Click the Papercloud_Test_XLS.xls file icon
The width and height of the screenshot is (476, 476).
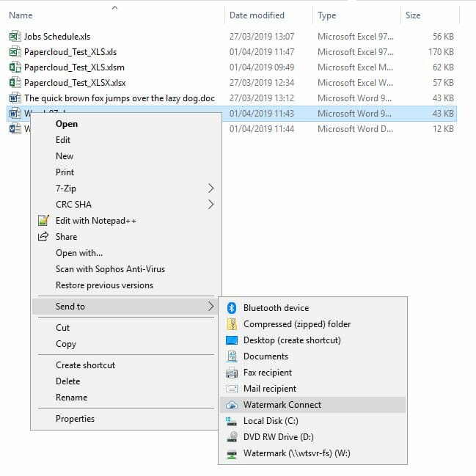[x=15, y=52]
